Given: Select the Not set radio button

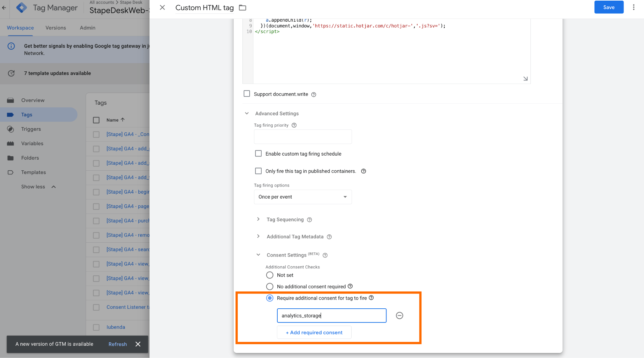Looking at the screenshot, I should pyautogui.click(x=269, y=275).
